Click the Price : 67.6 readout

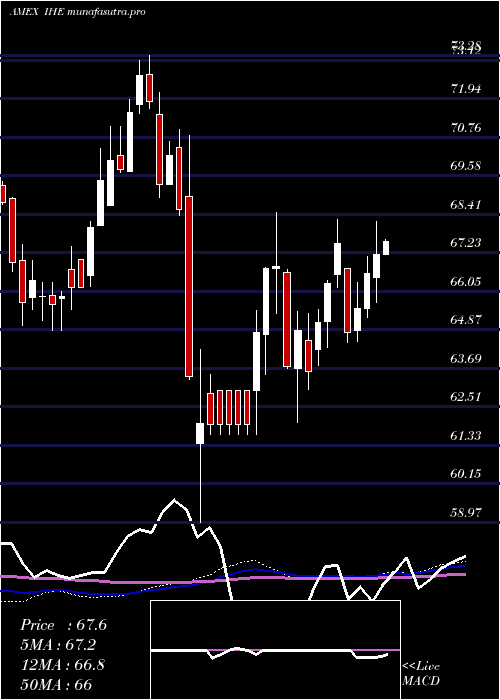63,625
